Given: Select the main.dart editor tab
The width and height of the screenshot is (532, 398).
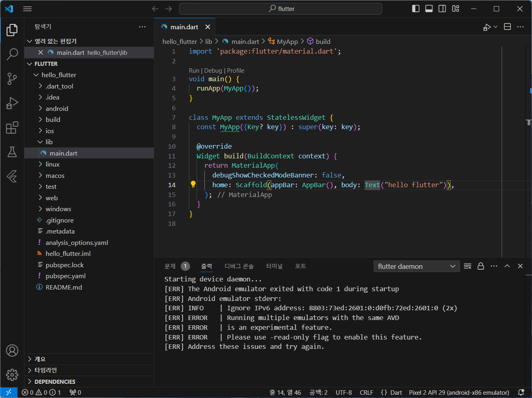Looking at the screenshot, I should [x=184, y=27].
